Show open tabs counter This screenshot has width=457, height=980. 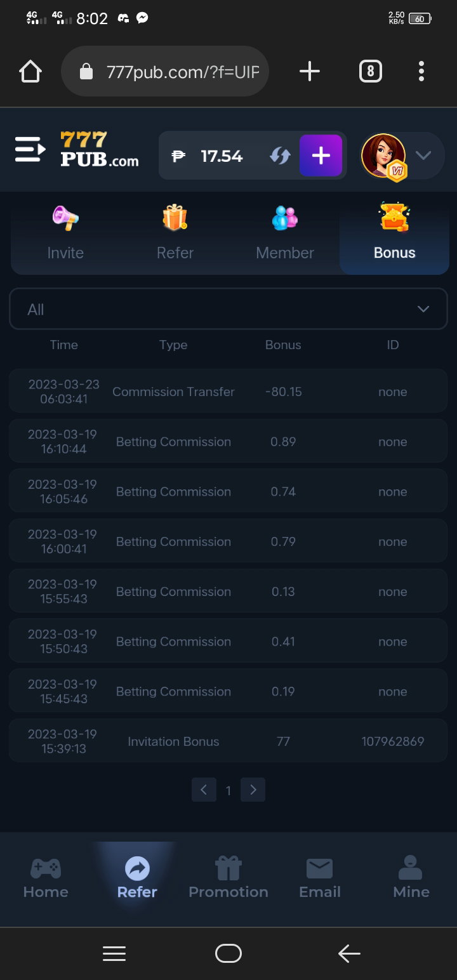pos(371,72)
